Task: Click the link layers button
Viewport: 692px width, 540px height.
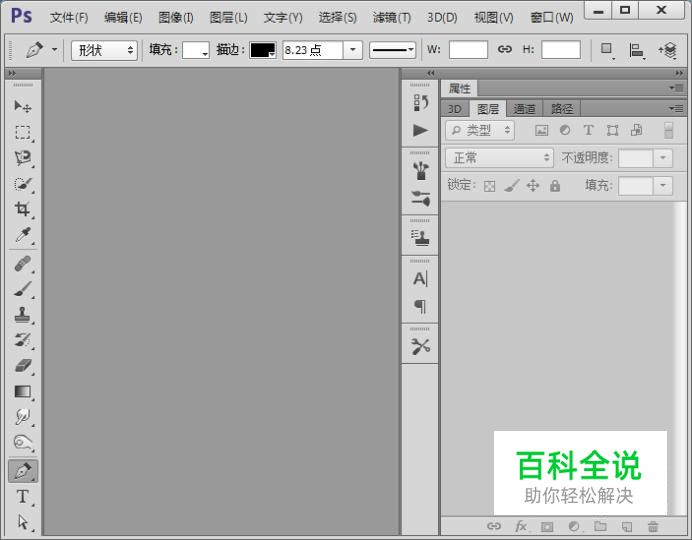Action: click(494, 526)
